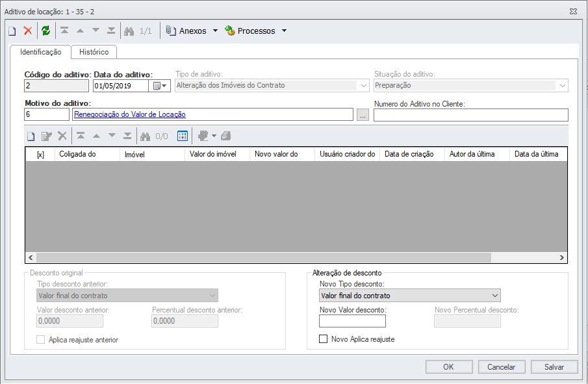Click the column layout grid icon
588x384 pixels.
pyautogui.click(x=183, y=136)
